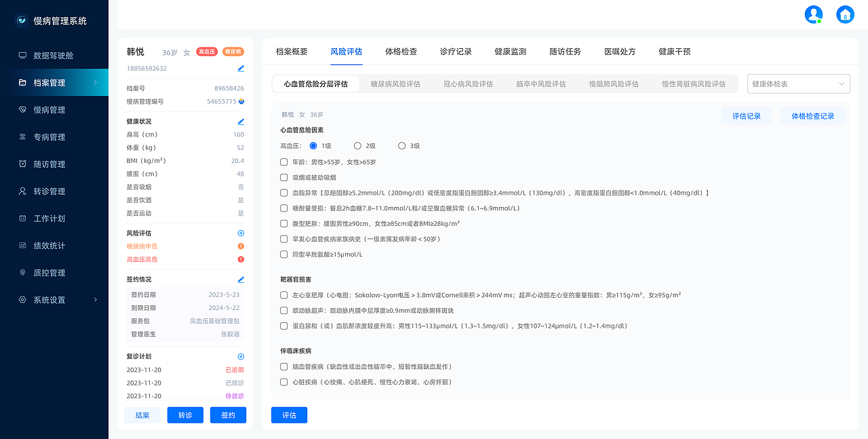Click the 体格检查记录 button
Viewport: 868px width, 439px height.
point(812,116)
